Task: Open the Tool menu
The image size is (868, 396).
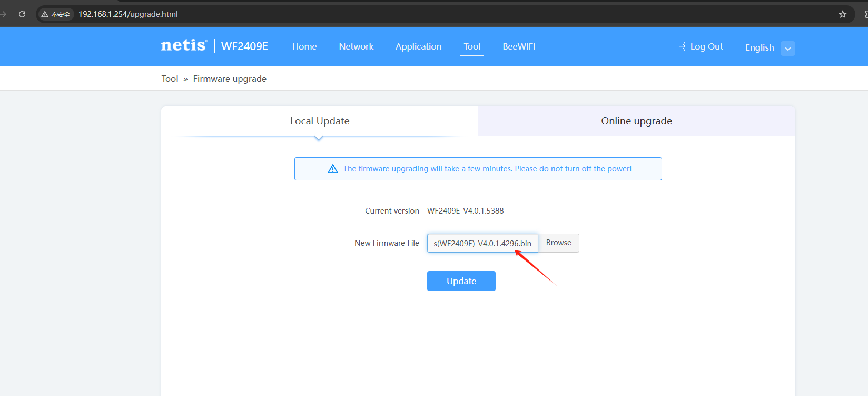Action: click(x=472, y=46)
